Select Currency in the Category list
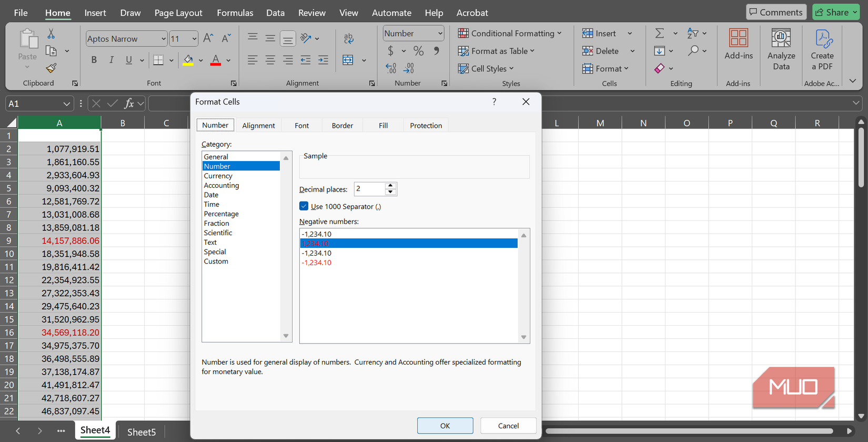The height and width of the screenshot is (442, 868). click(218, 176)
